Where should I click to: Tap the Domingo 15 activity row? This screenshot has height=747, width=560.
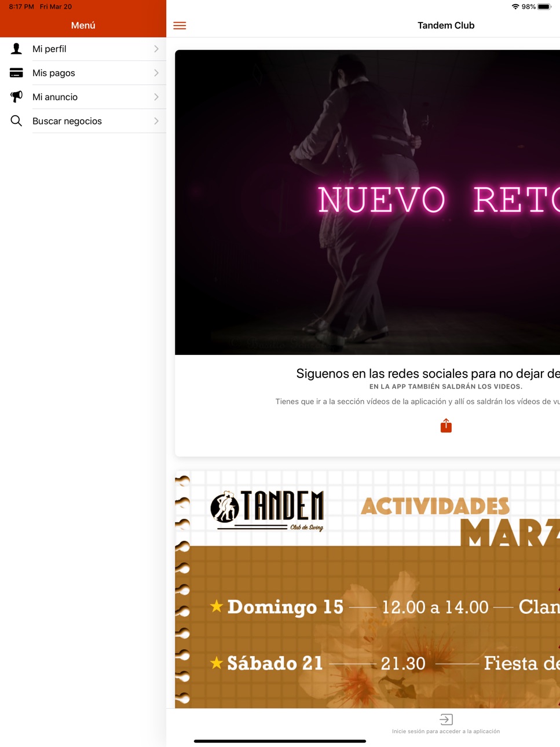tap(385, 607)
